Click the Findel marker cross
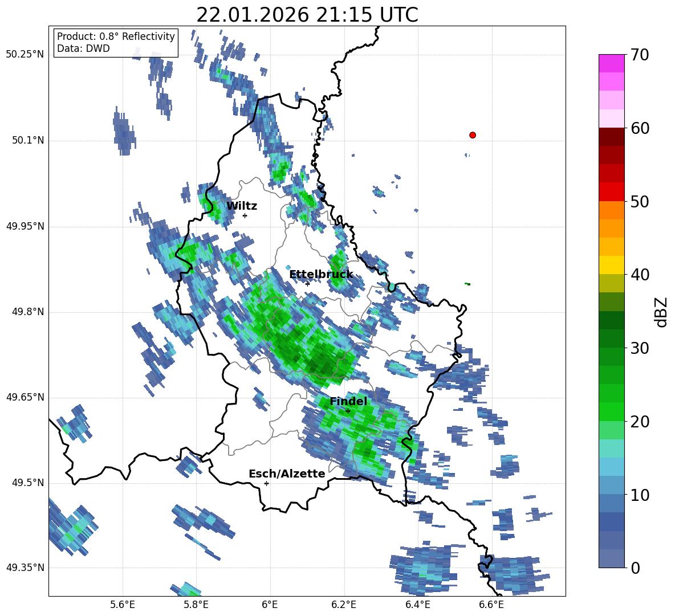 click(x=348, y=411)
